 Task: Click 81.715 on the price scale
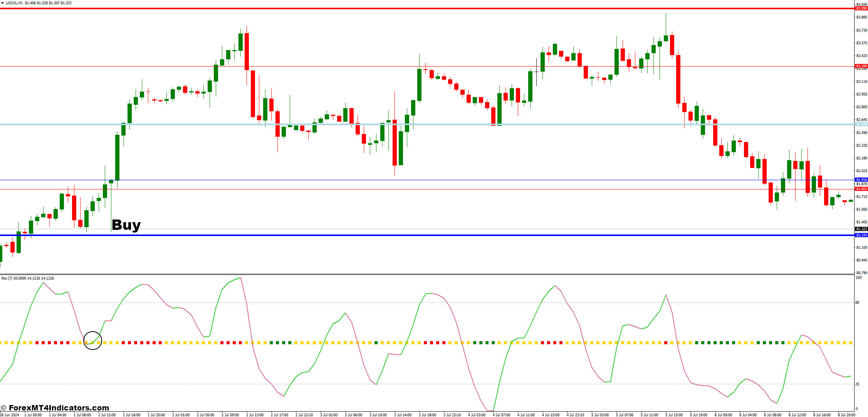click(861, 196)
